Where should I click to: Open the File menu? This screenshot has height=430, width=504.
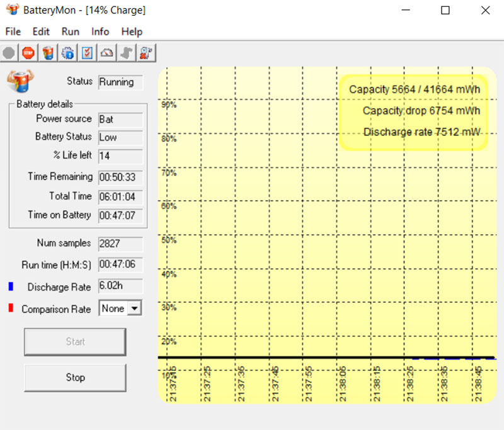pos(13,31)
